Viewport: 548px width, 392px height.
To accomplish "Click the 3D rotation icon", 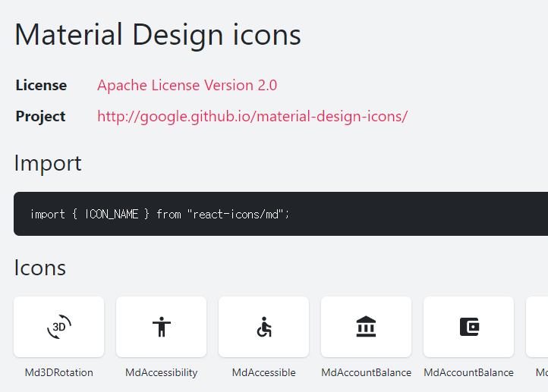I will point(59,327).
